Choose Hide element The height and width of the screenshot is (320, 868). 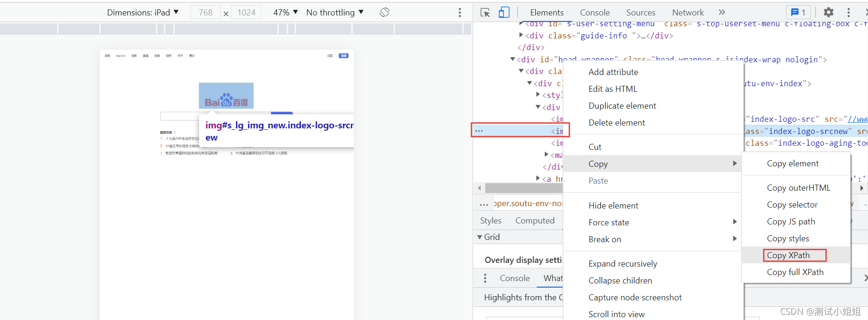(653, 206)
